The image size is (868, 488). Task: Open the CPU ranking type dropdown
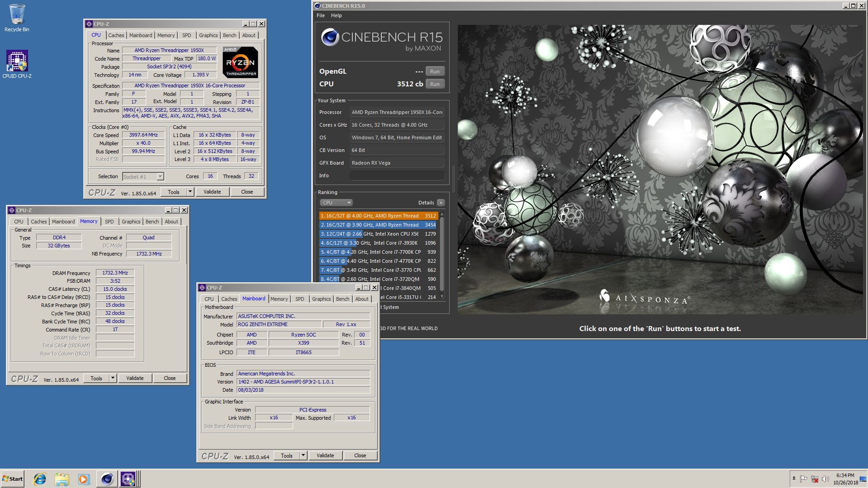click(x=336, y=203)
